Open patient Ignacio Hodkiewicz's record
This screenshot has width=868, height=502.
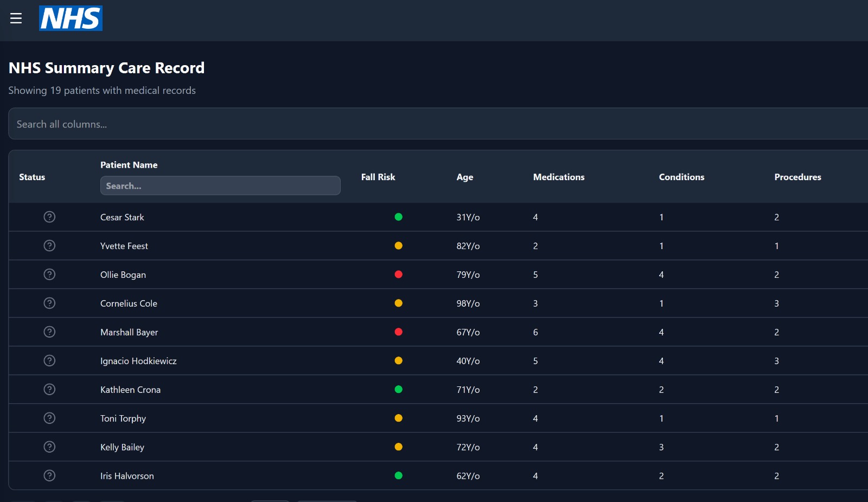coord(138,361)
